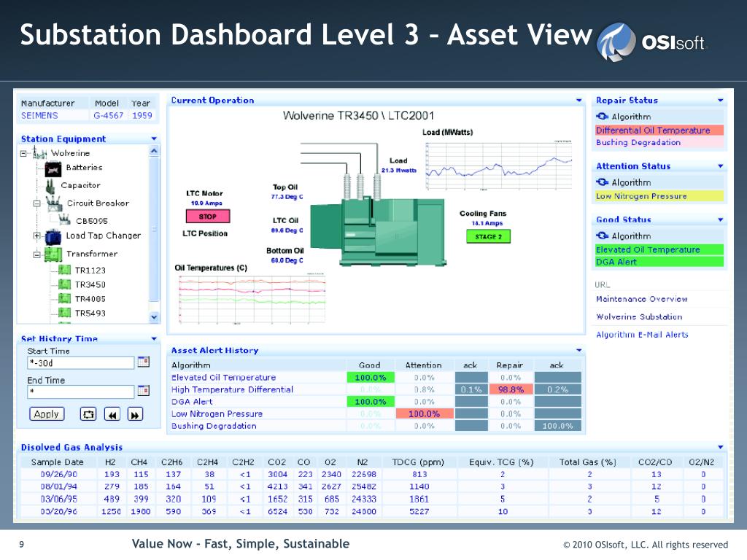The height and width of the screenshot is (560, 747).
Task: Click the Load Tap Changer icon
Action: [x=53, y=236]
